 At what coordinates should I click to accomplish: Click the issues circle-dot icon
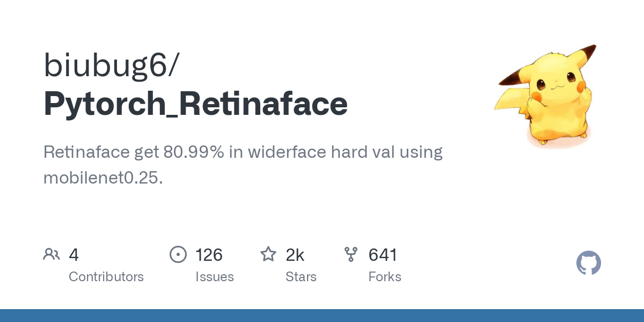pyautogui.click(x=178, y=254)
